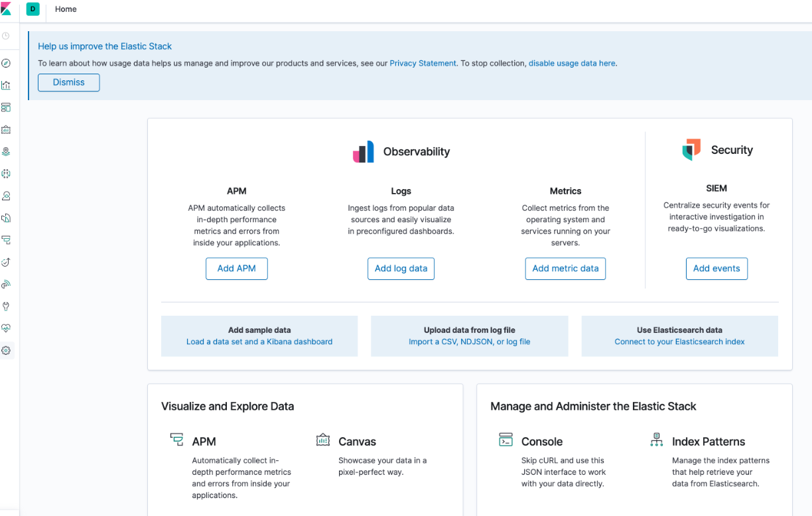Open Machine Learning icon in sidebar
The image size is (812, 516).
click(6, 174)
